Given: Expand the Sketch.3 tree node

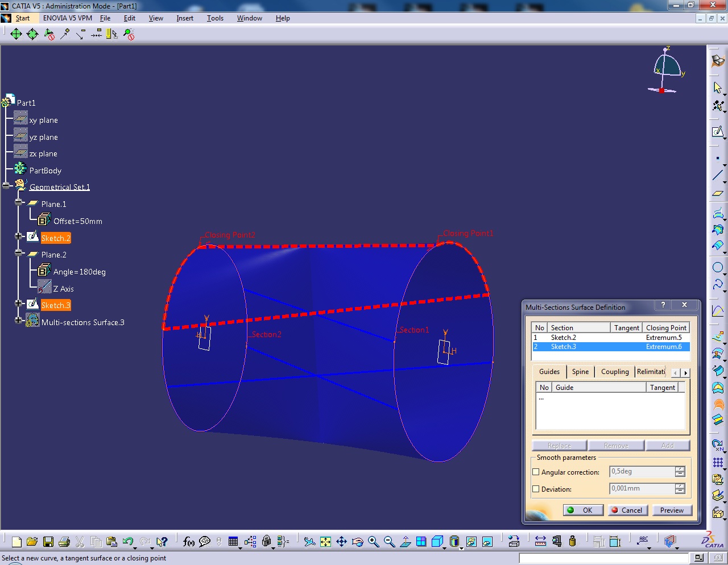Looking at the screenshot, I should click(19, 304).
